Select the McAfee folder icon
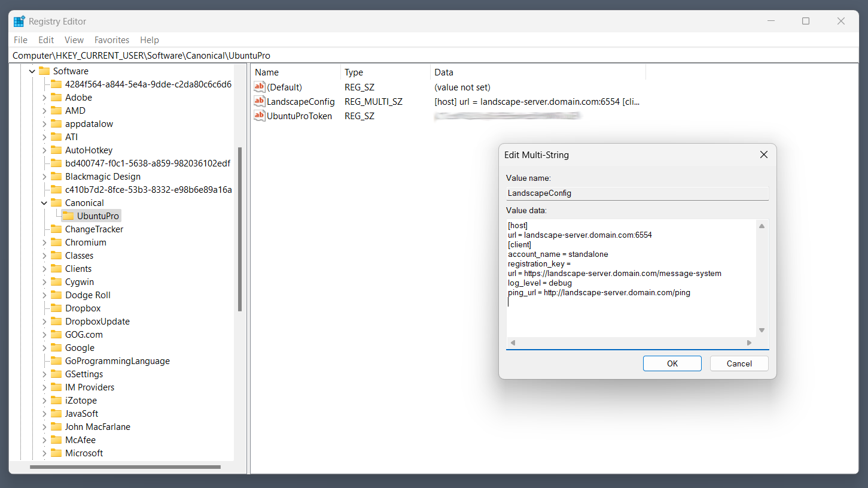Image resolution: width=868 pixels, height=488 pixels. tap(56, 440)
